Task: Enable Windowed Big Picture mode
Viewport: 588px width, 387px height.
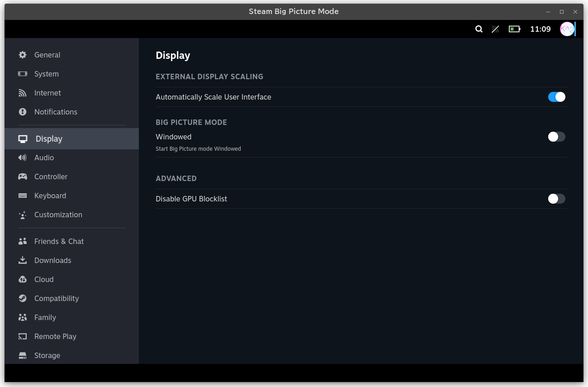Action: click(556, 137)
